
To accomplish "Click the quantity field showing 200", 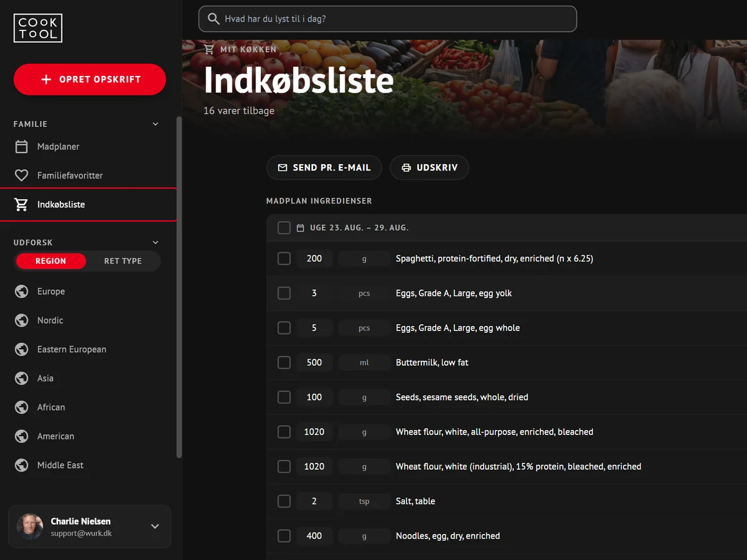I will (314, 259).
